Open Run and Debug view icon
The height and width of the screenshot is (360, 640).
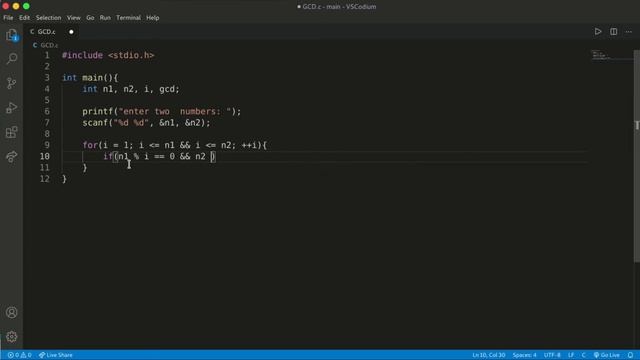11,107
